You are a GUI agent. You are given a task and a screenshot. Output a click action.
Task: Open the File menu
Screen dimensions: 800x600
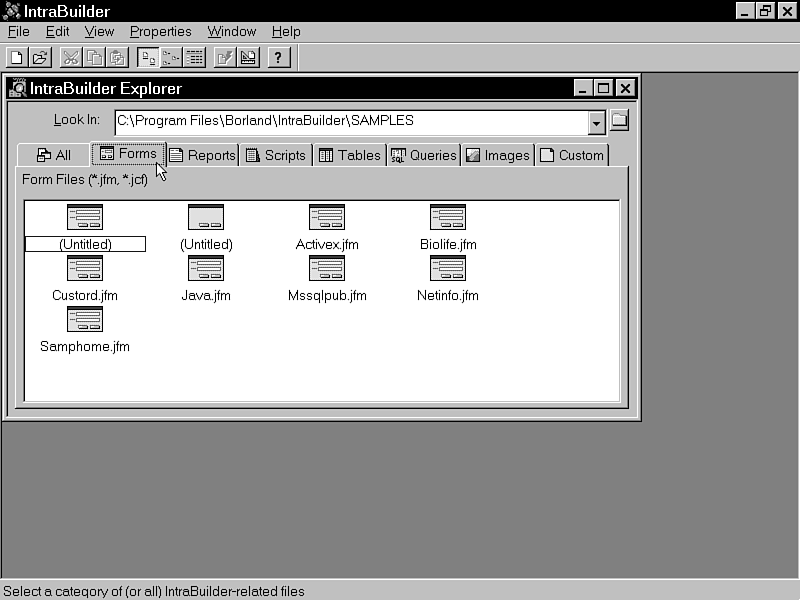coord(18,32)
